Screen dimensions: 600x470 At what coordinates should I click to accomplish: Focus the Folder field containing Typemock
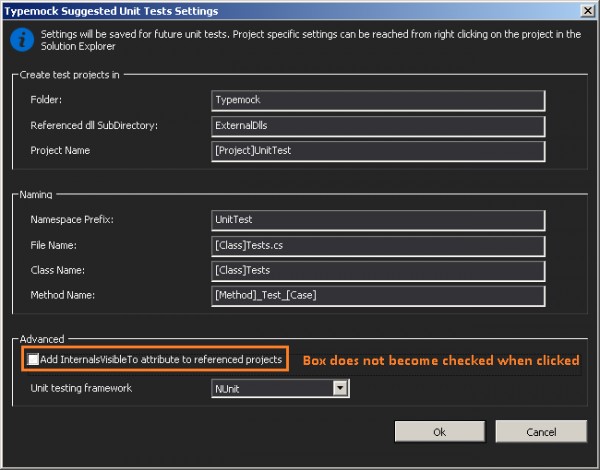tap(378, 100)
